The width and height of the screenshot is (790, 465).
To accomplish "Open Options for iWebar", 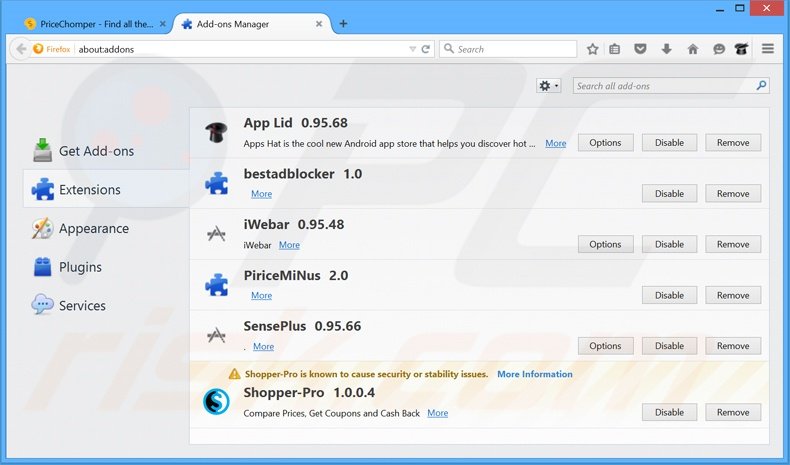I will tap(605, 244).
